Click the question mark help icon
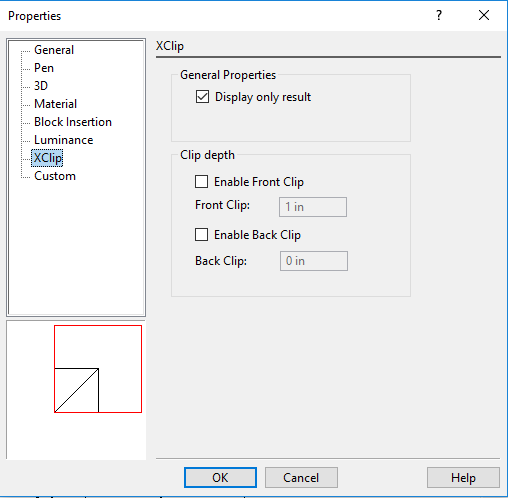This screenshot has width=508, height=498. pos(439,15)
